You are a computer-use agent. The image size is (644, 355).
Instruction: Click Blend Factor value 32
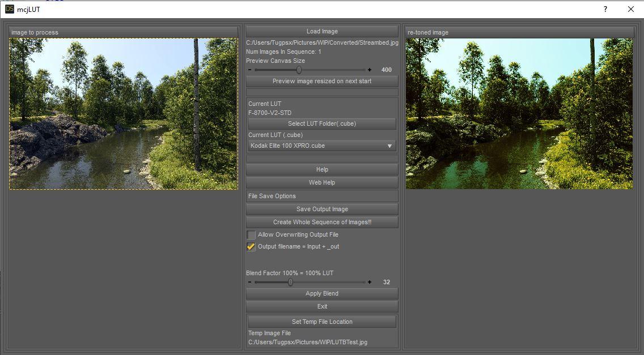pos(387,283)
